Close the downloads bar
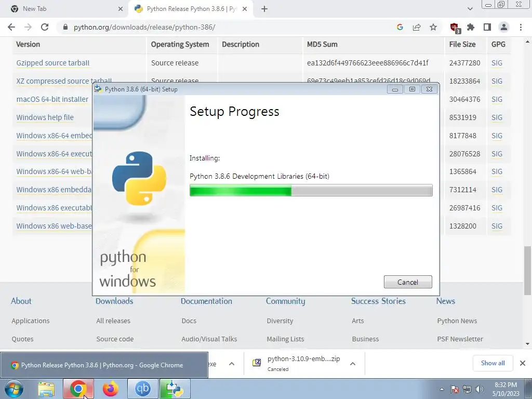The width and height of the screenshot is (532, 399). (x=523, y=363)
